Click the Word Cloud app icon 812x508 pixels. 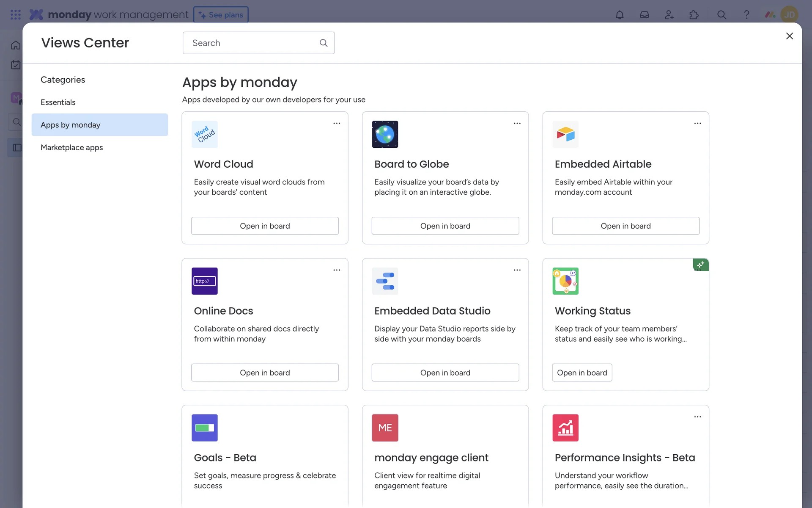pyautogui.click(x=205, y=134)
